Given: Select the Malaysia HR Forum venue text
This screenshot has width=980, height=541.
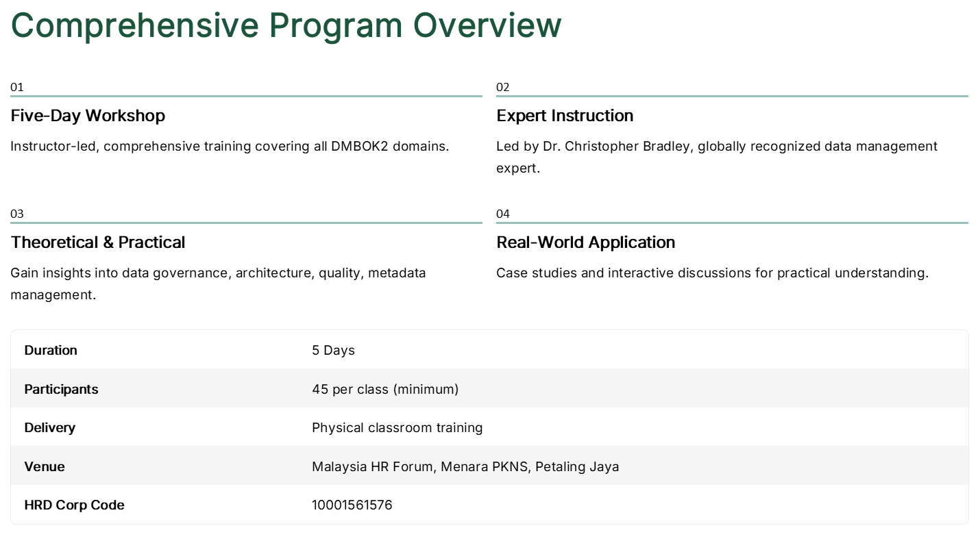Looking at the screenshot, I should [465, 466].
